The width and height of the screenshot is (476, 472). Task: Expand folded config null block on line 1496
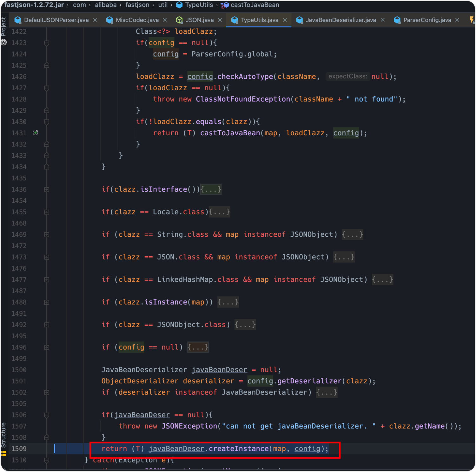tap(47, 347)
